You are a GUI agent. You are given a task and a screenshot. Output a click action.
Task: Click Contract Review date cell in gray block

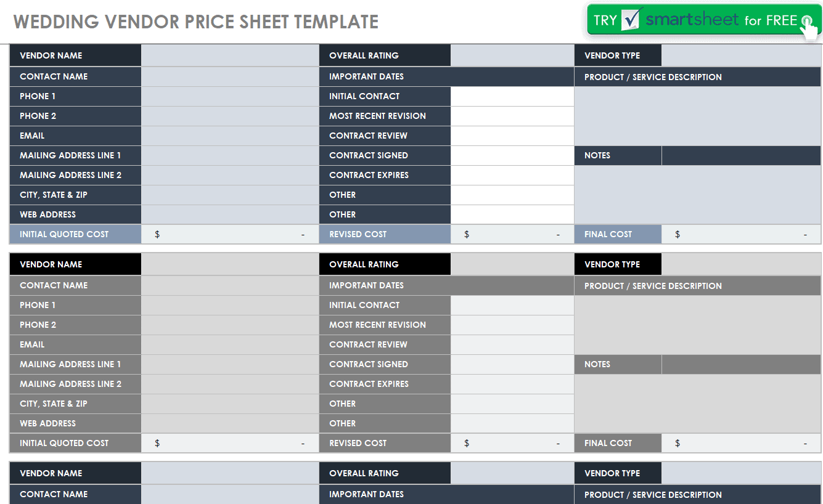pyautogui.click(x=512, y=344)
